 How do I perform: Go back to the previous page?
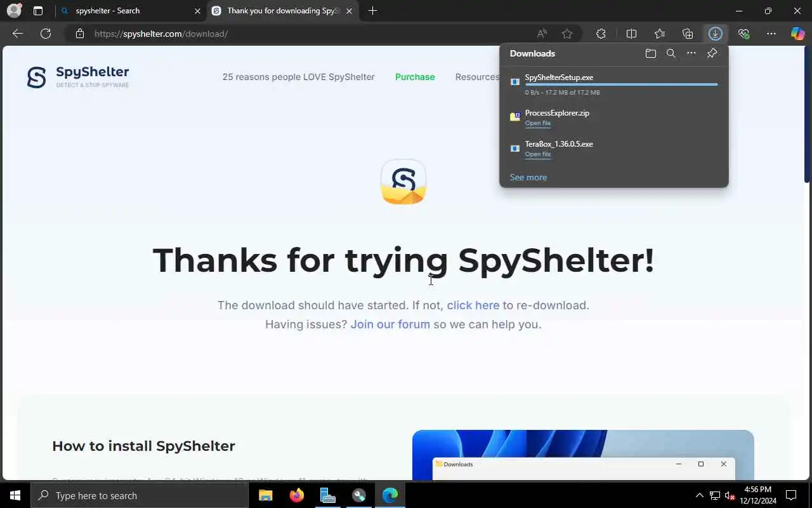tap(18, 34)
